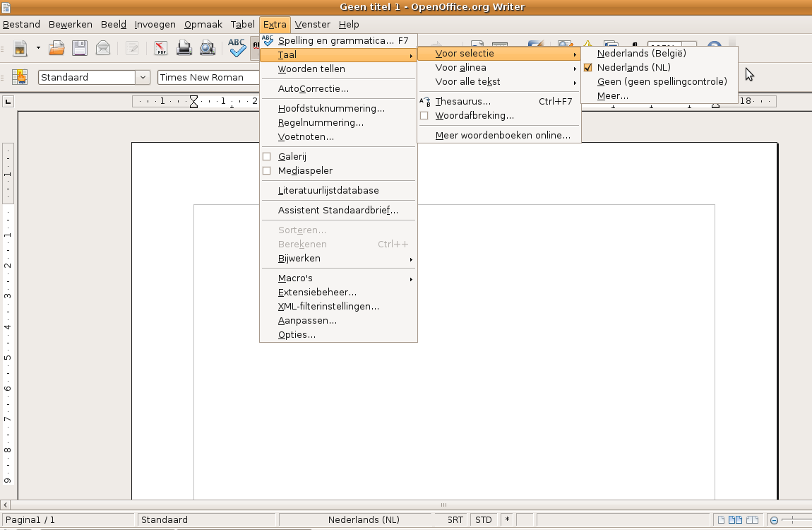Close the open Extra menu
812x530 pixels.
(x=275, y=24)
